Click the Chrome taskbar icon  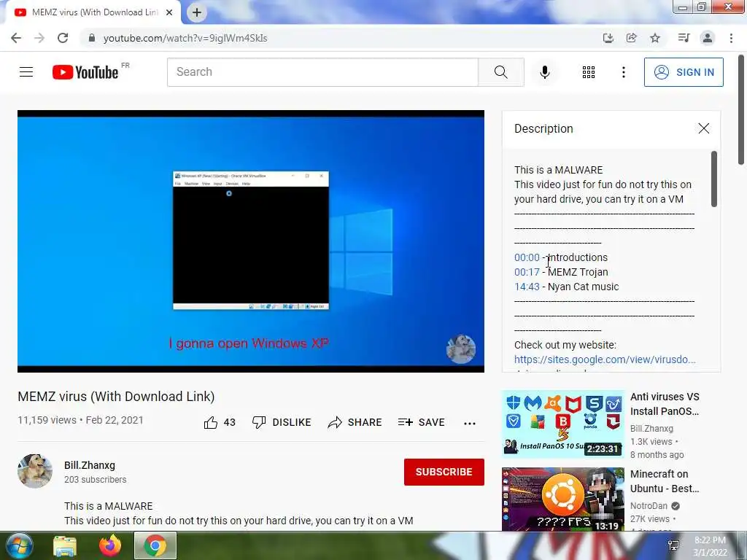[x=155, y=545]
